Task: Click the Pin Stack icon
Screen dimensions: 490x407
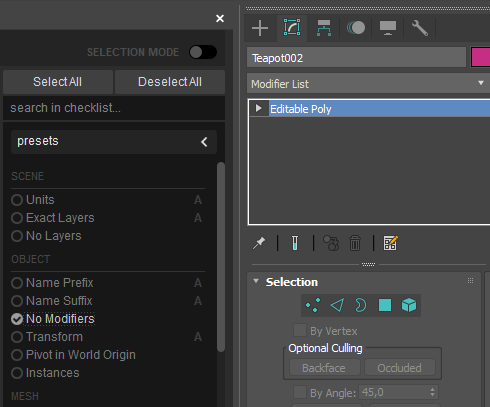Action: 259,243
